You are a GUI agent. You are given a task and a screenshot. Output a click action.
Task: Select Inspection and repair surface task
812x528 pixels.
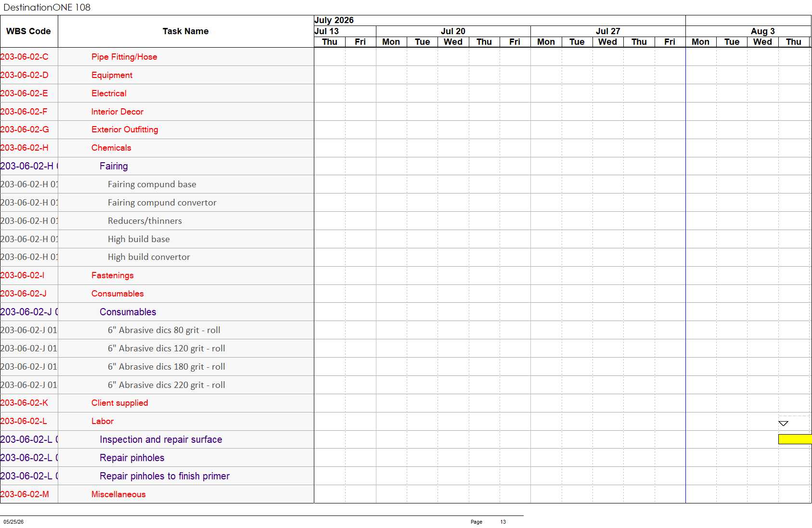pos(161,439)
